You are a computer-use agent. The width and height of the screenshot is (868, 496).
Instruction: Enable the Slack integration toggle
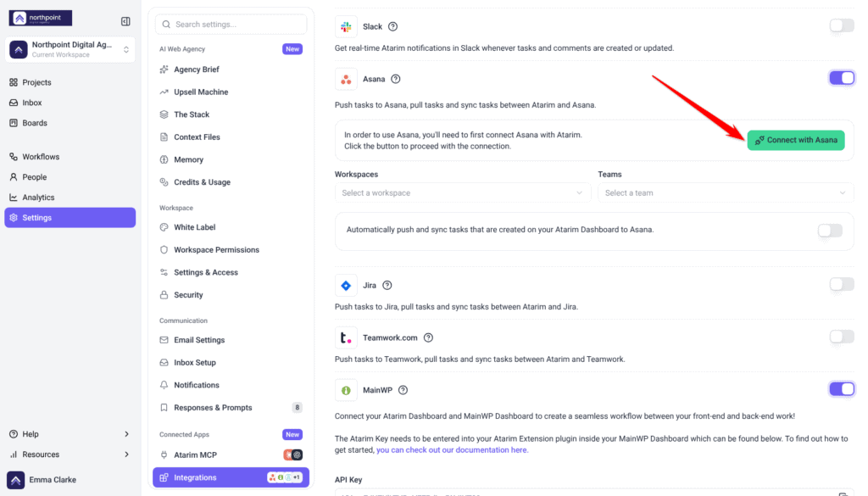pyautogui.click(x=842, y=25)
